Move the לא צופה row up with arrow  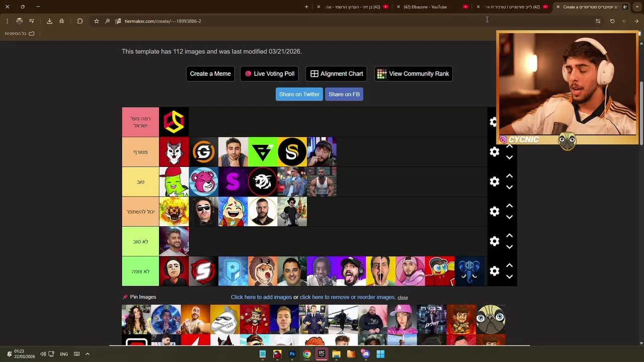click(x=509, y=265)
